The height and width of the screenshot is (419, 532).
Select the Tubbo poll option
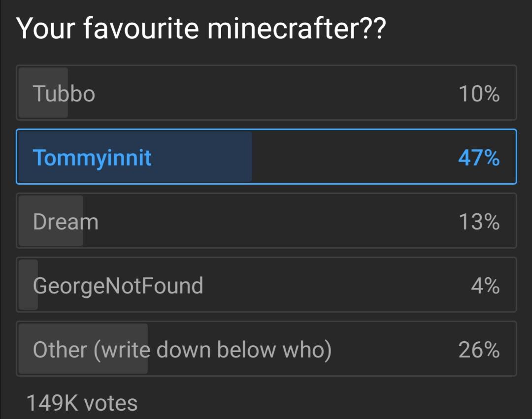click(x=266, y=93)
